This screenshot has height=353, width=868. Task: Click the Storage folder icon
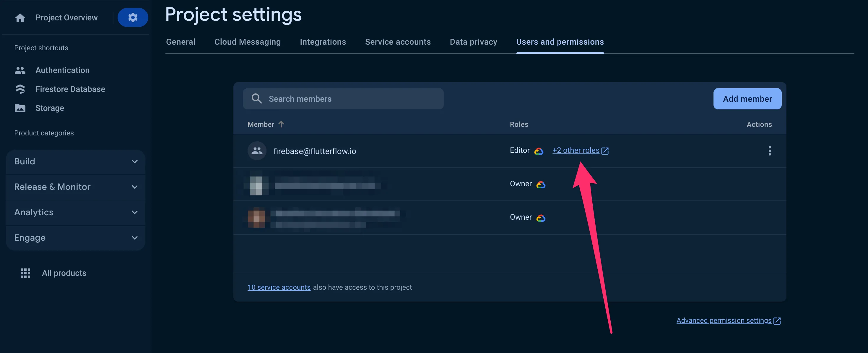(x=20, y=108)
